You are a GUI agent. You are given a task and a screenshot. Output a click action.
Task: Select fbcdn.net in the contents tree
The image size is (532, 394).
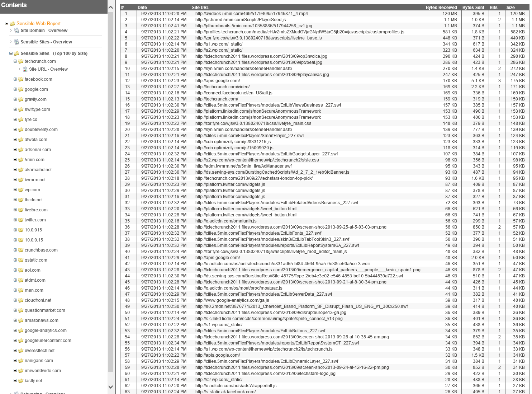(34, 200)
